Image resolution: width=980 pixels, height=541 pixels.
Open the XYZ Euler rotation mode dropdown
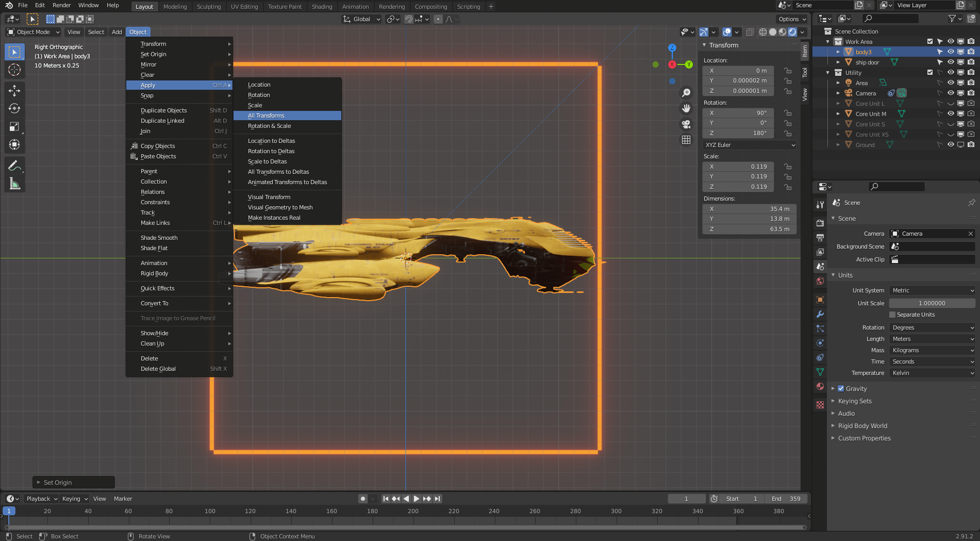pos(749,145)
